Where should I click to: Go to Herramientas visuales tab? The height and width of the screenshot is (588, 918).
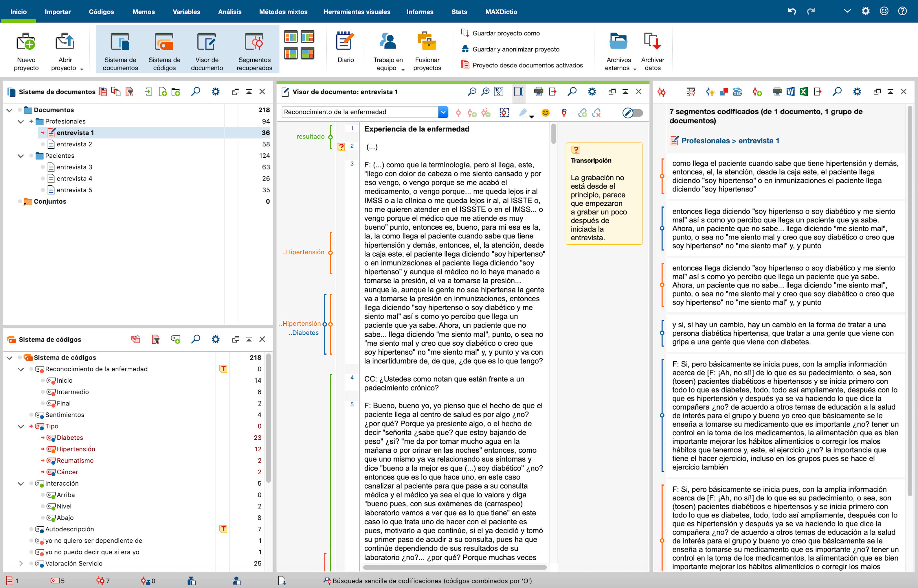pos(357,12)
